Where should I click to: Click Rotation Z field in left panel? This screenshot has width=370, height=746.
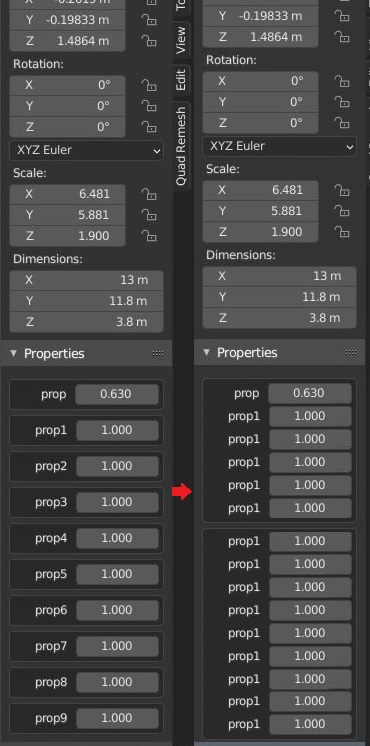tap(68, 127)
